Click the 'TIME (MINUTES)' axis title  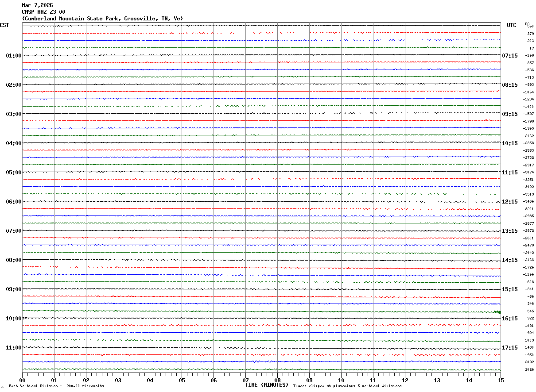pyautogui.click(x=267, y=385)
